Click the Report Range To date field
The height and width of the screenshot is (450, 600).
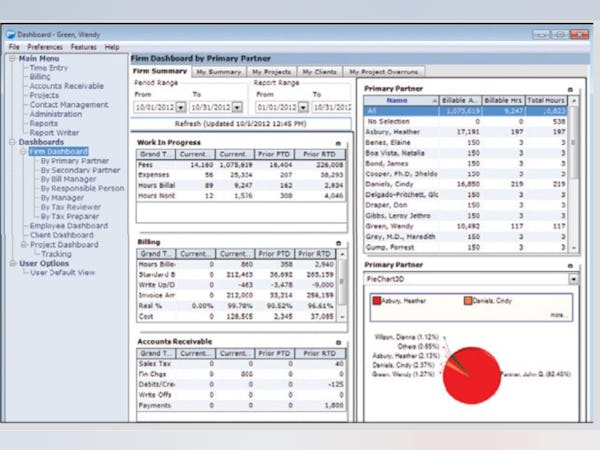[332, 108]
